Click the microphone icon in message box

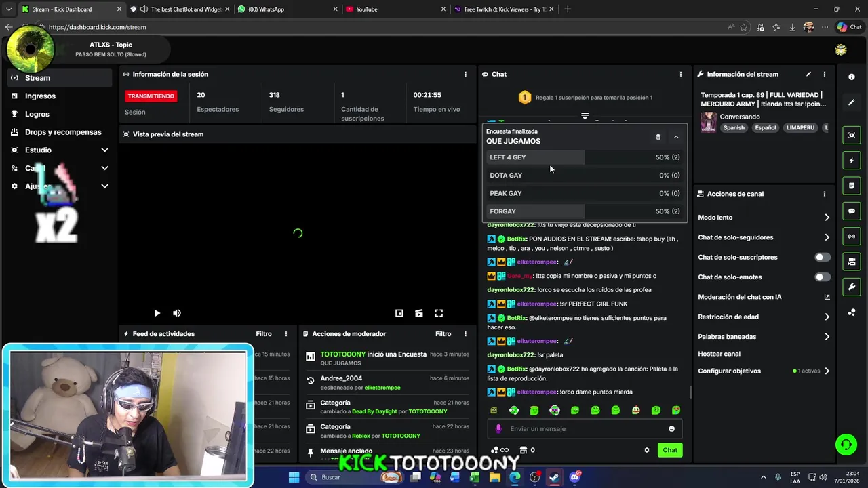(498, 428)
